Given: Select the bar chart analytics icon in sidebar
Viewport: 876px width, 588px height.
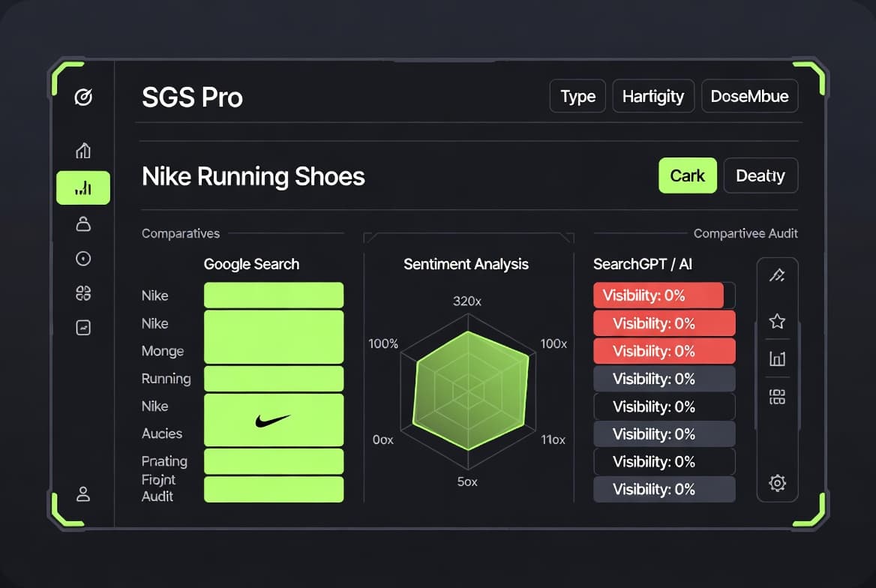Looking at the screenshot, I should click(82, 187).
